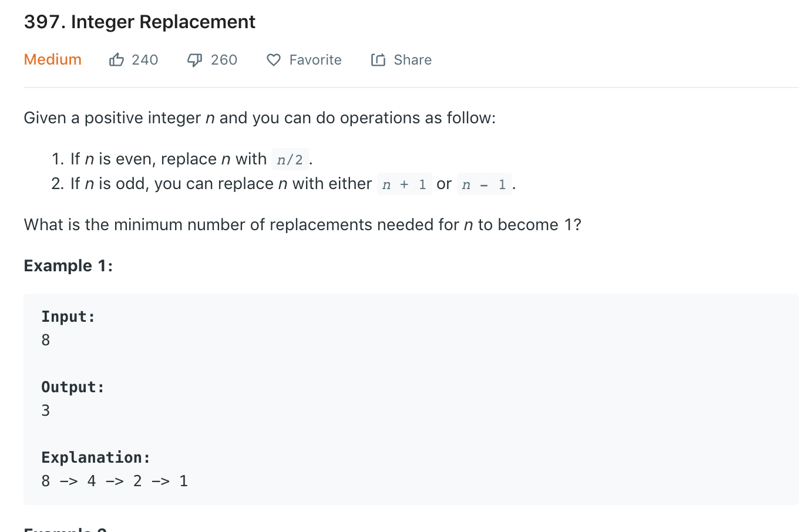
Task: Click the 240 likes count
Action: point(145,60)
